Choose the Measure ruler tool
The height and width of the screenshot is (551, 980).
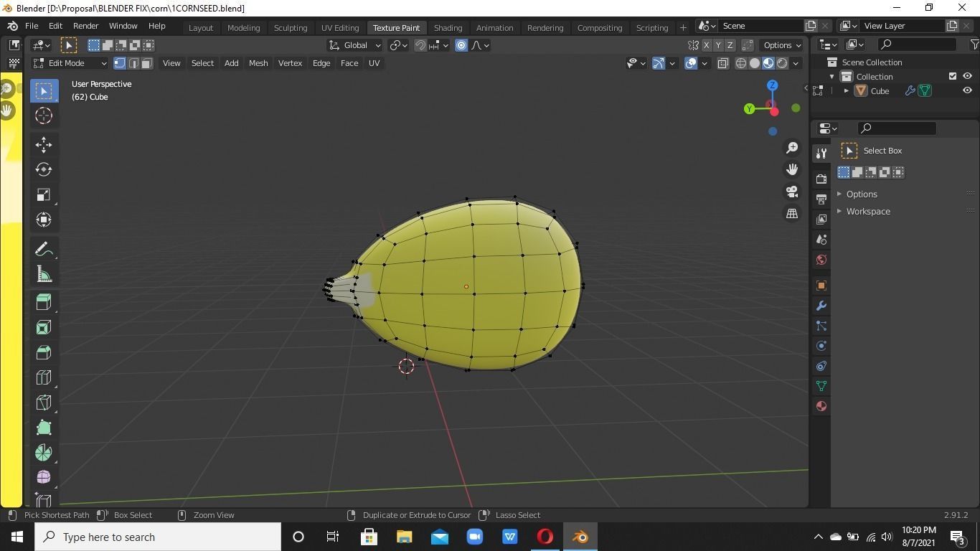coord(44,274)
